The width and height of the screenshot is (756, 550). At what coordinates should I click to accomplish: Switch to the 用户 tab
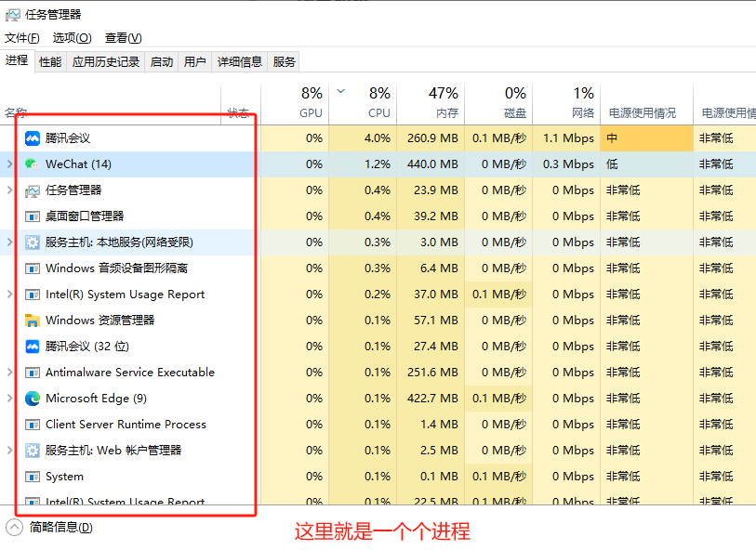tap(194, 62)
